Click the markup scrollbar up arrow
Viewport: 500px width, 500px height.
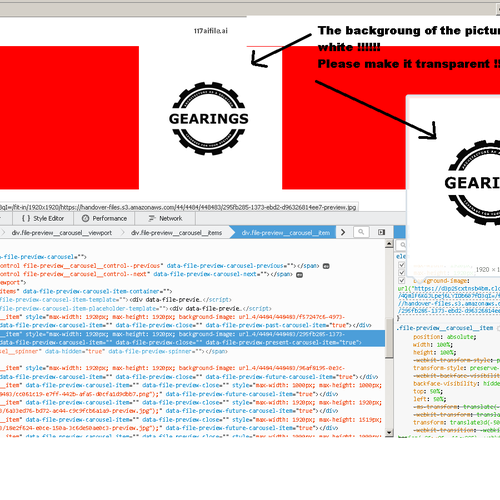(x=389, y=244)
